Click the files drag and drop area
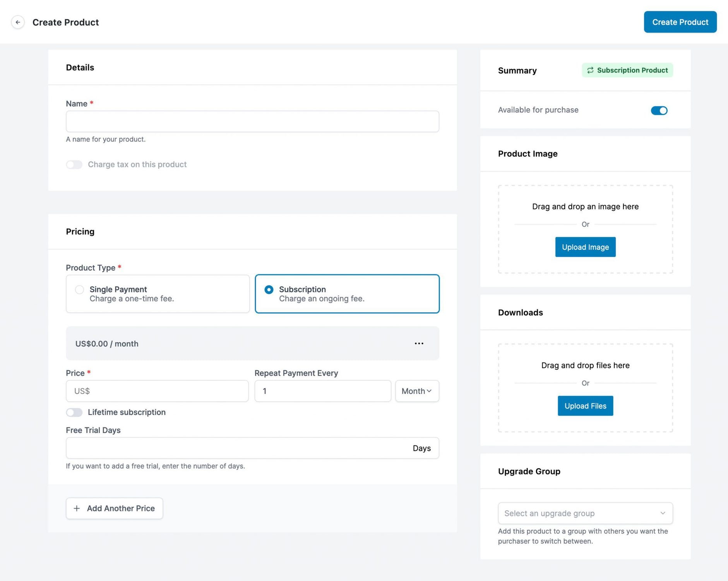The image size is (728, 581). point(585,388)
